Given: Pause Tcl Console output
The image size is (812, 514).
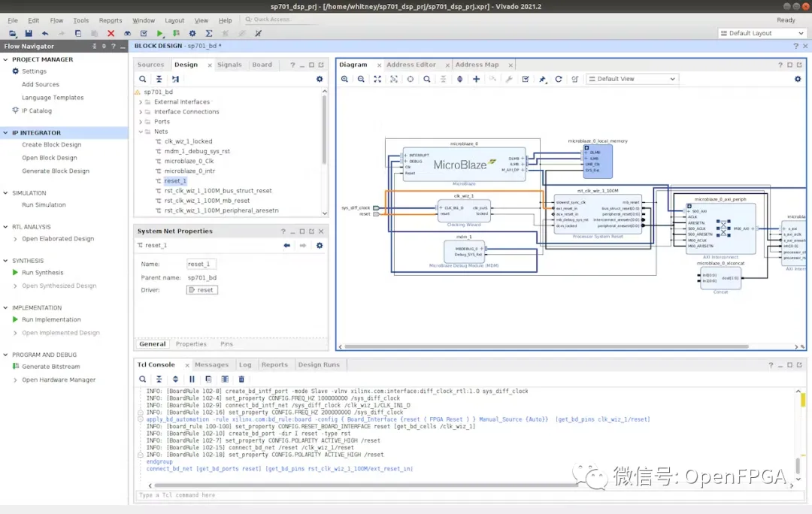Looking at the screenshot, I should tap(192, 379).
